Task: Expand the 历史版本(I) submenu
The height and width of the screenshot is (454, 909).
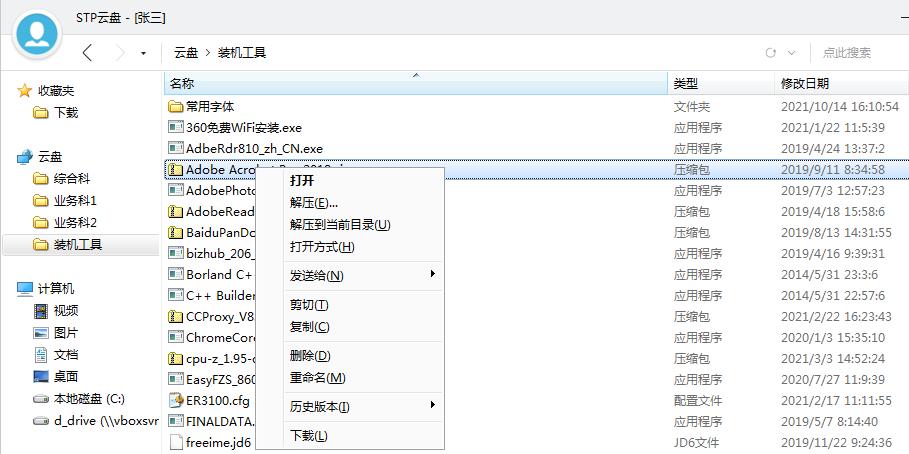Action: tap(350, 407)
